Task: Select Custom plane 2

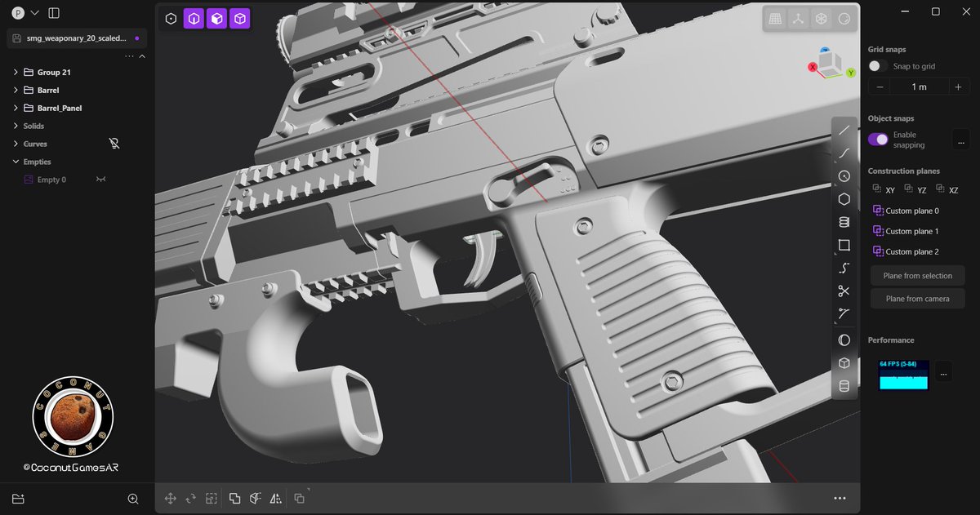Action: tap(906, 251)
